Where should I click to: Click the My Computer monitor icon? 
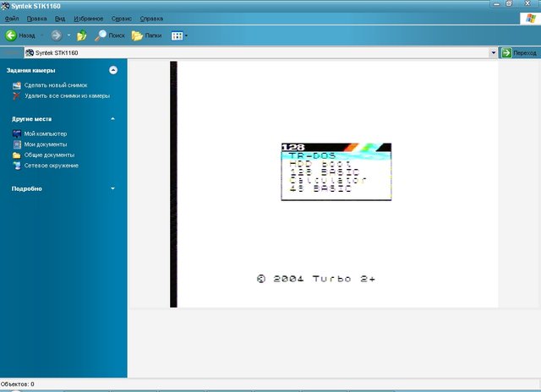(x=17, y=133)
